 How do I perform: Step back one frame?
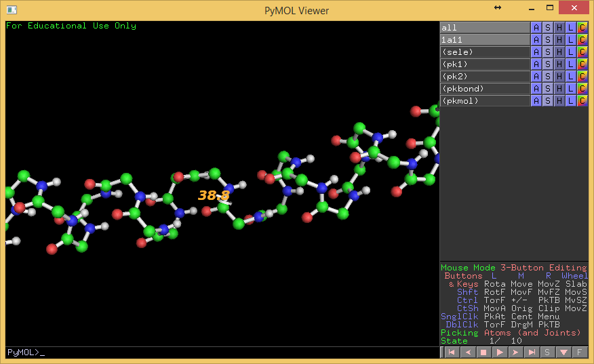(x=467, y=352)
